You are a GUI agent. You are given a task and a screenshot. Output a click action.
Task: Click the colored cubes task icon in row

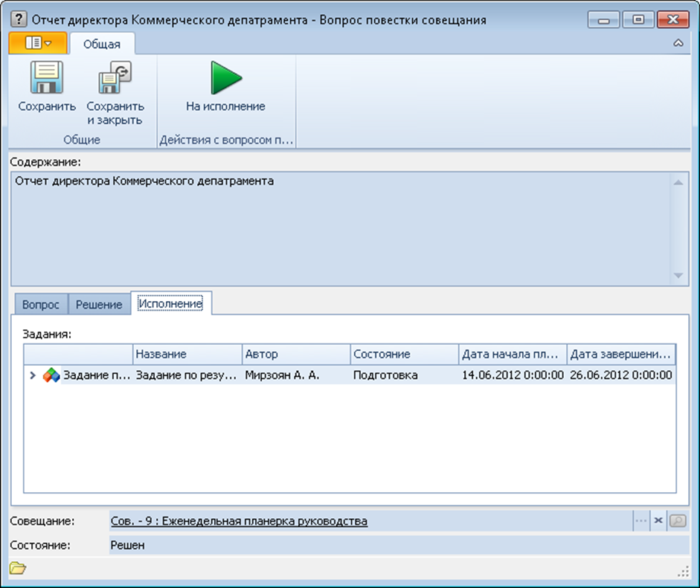(x=51, y=375)
